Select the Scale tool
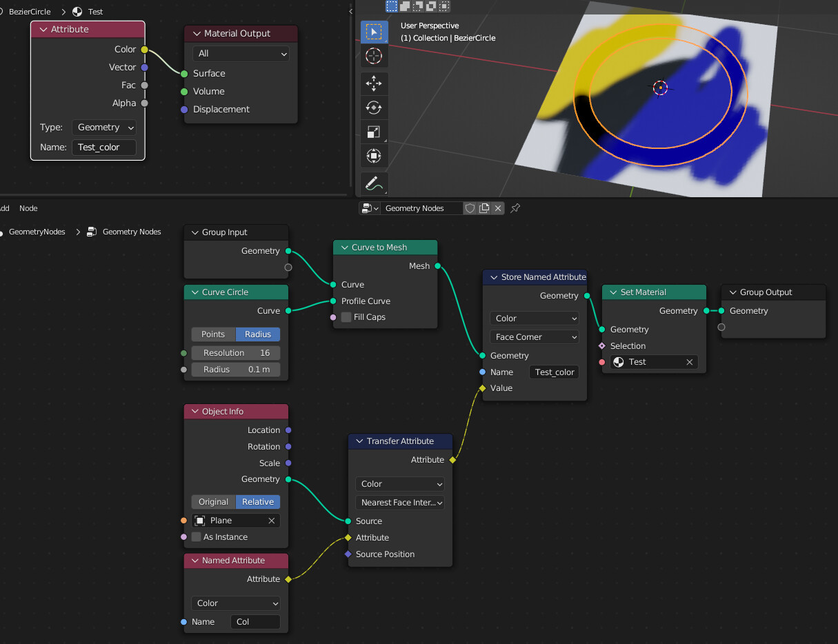This screenshot has width=838, height=644. (374, 132)
